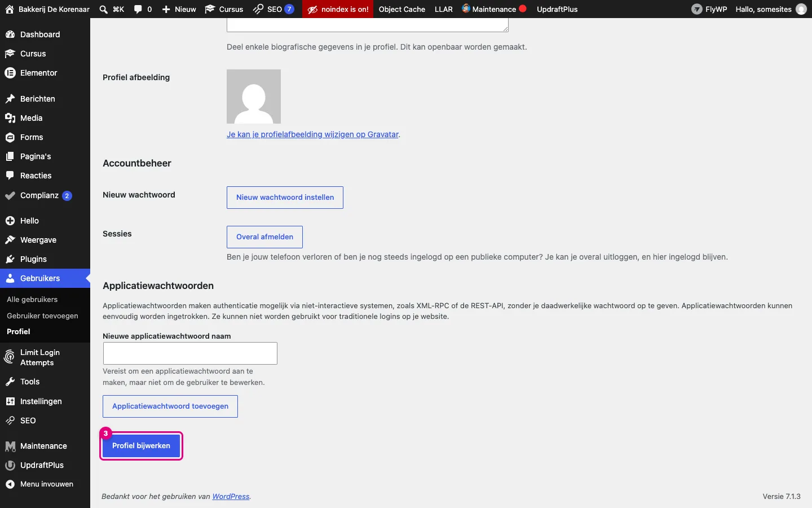Viewport: 812px width, 508px height.
Task: Open the Gravatar profile picture link
Action: (x=313, y=134)
